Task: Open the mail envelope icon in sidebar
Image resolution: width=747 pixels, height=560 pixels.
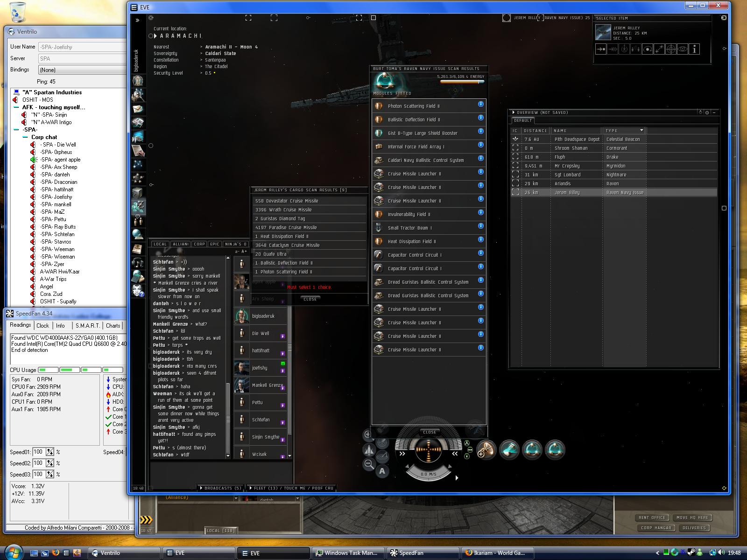Action: coord(138,109)
